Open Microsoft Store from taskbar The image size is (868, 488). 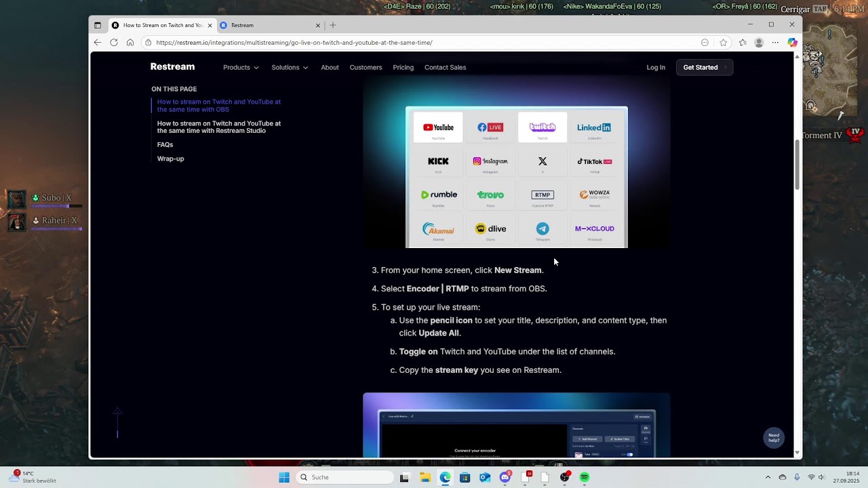point(465,477)
